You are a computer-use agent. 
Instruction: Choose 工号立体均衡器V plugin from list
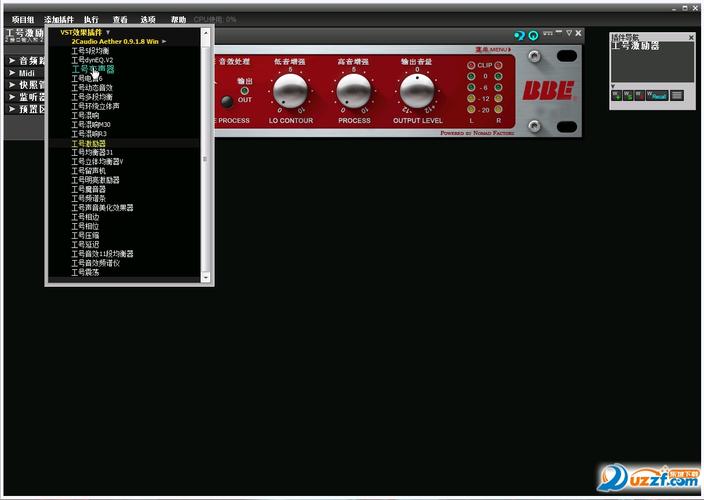tap(97, 162)
